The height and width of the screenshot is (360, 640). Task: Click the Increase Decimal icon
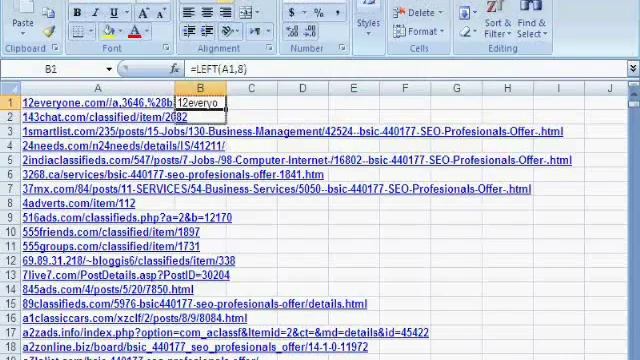pyautogui.click(x=292, y=31)
